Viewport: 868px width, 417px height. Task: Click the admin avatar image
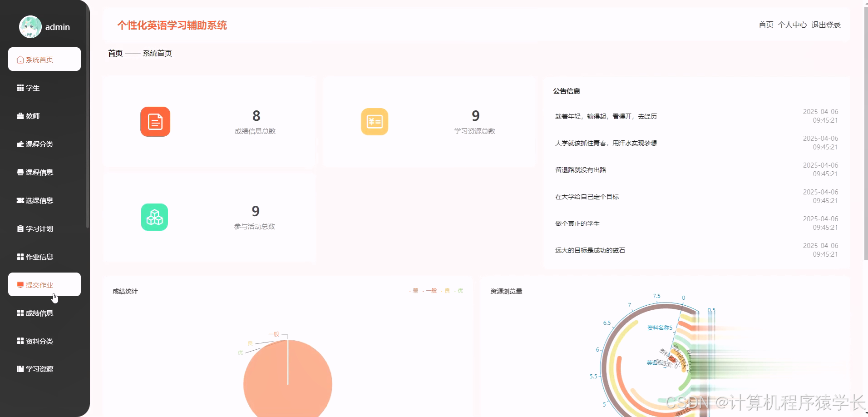30,26
